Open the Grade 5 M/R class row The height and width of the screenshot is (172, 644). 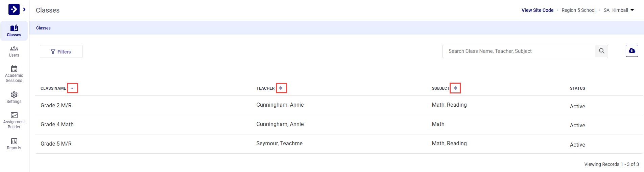point(56,144)
